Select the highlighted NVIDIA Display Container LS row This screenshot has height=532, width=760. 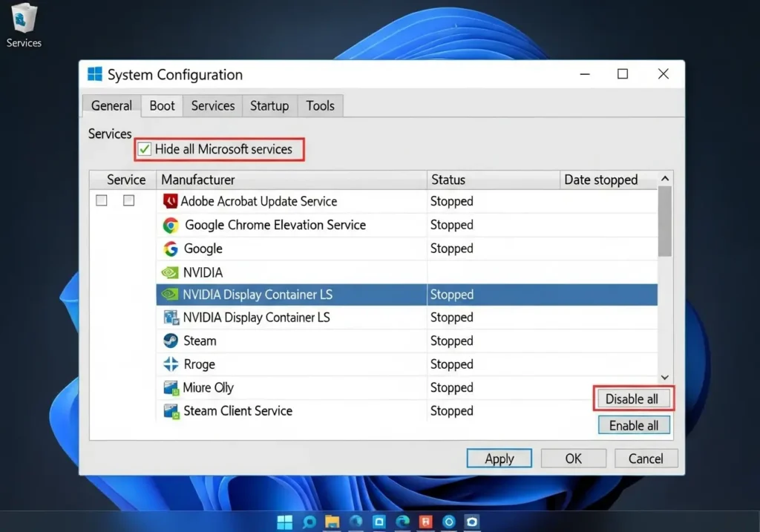click(x=407, y=295)
